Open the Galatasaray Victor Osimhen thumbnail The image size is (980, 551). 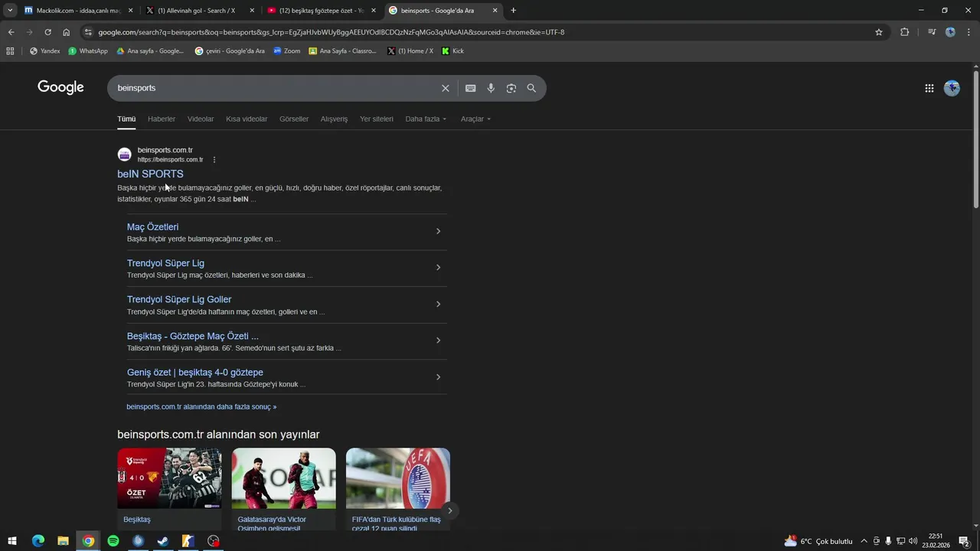pyautogui.click(x=283, y=478)
